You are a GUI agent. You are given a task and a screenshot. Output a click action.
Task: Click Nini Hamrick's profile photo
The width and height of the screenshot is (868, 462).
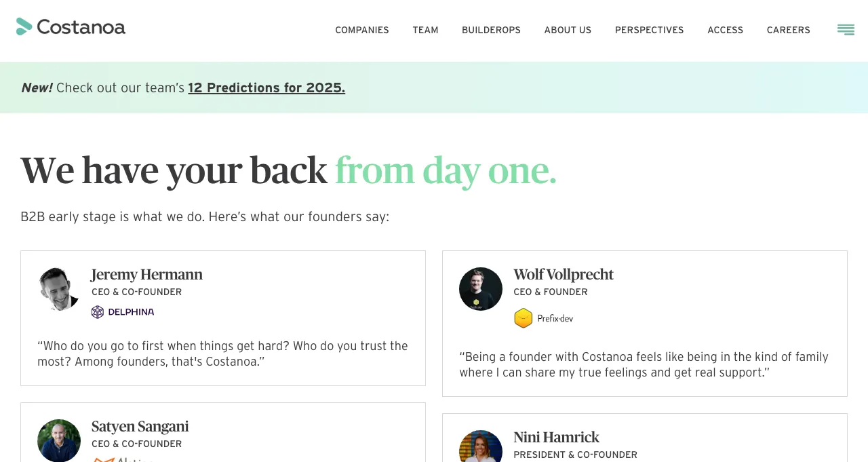coord(481,446)
